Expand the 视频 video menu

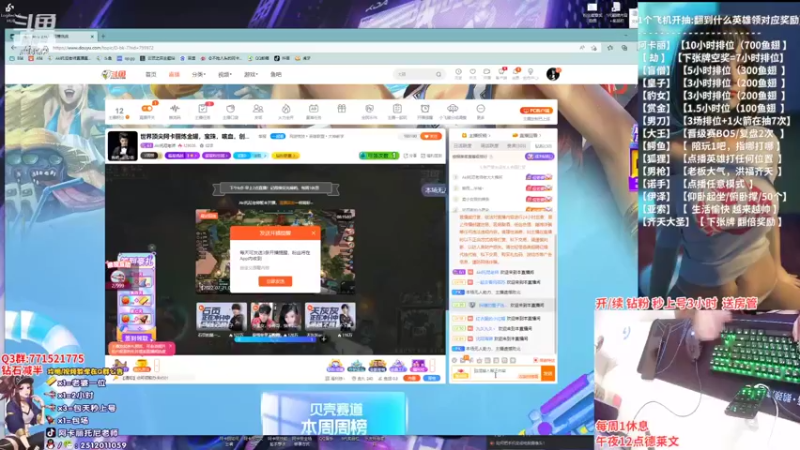(224, 74)
